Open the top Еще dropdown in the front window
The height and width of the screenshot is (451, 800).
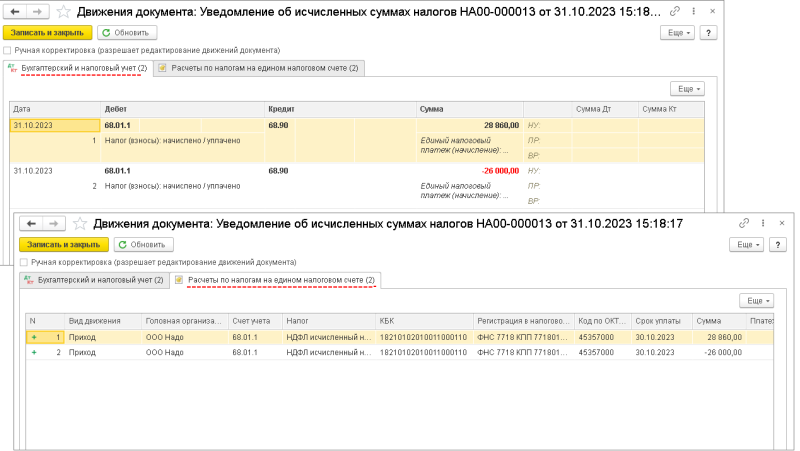coord(746,245)
